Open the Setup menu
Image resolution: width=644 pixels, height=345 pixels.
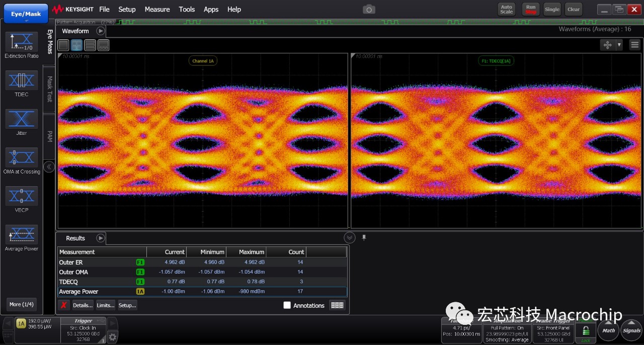127,9
